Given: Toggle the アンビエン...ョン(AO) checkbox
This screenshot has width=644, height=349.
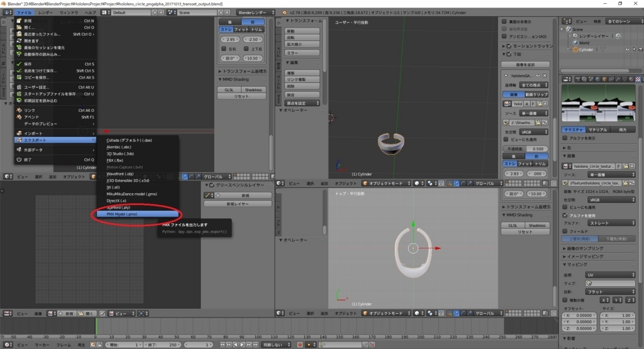Looking at the screenshot, I should click(x=504, y=36).
